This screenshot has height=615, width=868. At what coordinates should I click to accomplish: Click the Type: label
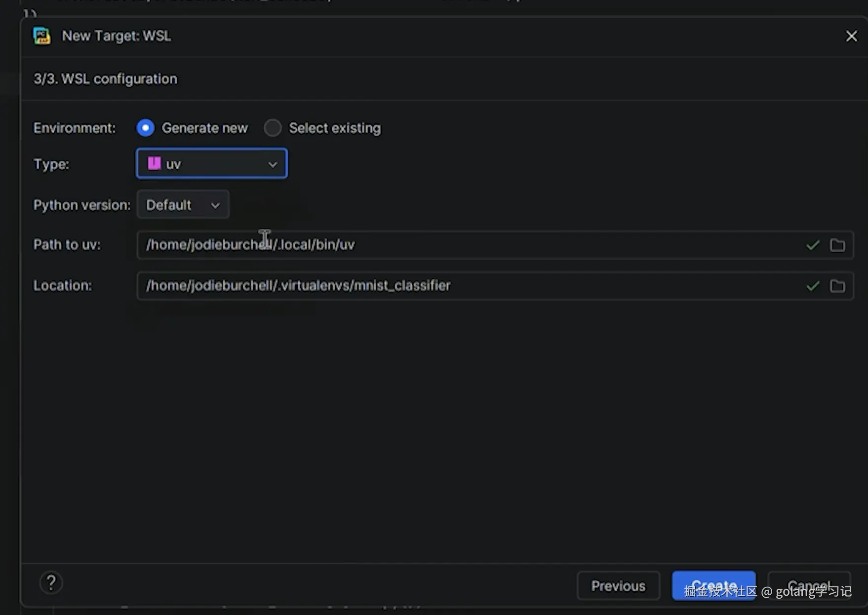pos(51,164)
